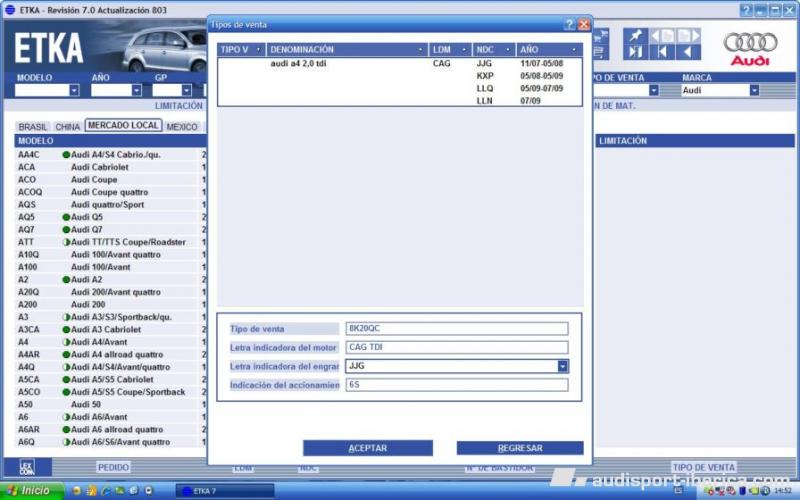Screen dimensions: 800x500
Task: Open the MODELO dropdown
Action: tap(74, 90)
